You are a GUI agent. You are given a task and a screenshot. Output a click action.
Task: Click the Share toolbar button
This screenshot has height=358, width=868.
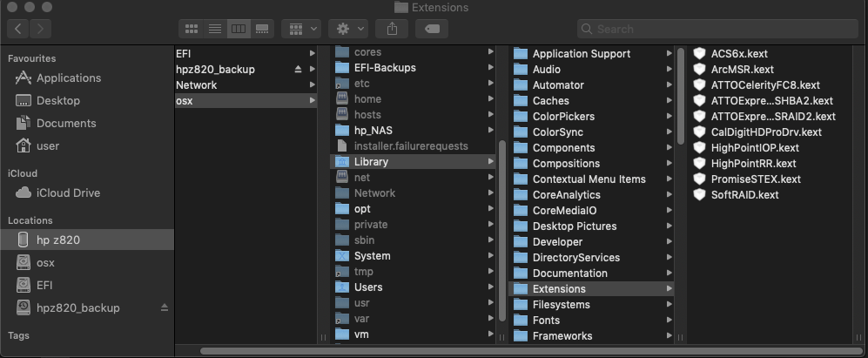392,29
